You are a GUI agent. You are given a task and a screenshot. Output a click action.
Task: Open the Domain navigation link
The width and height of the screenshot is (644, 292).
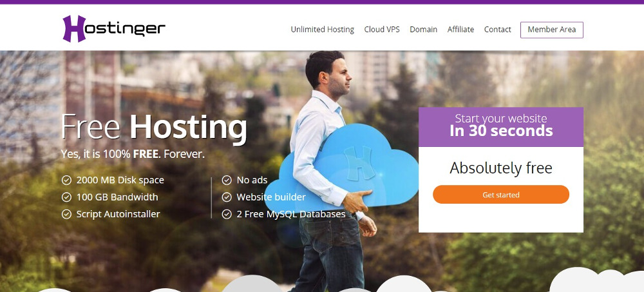coord(424,30)
